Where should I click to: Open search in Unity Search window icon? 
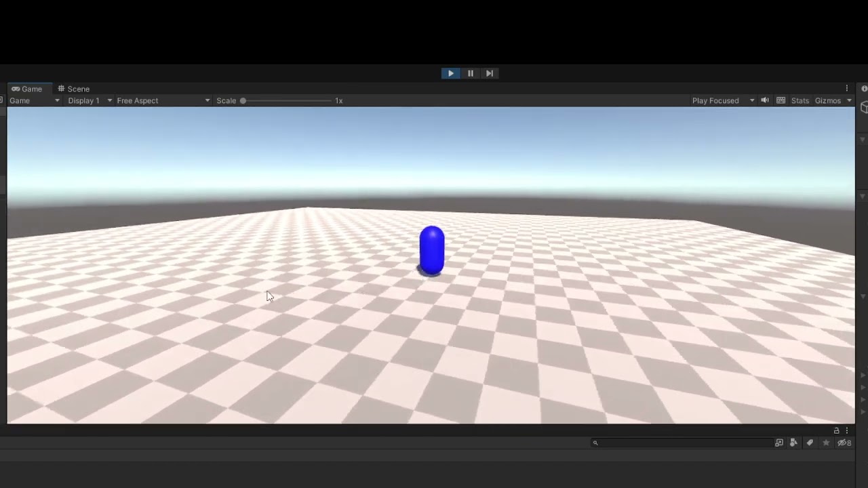[x=779, y=443]
